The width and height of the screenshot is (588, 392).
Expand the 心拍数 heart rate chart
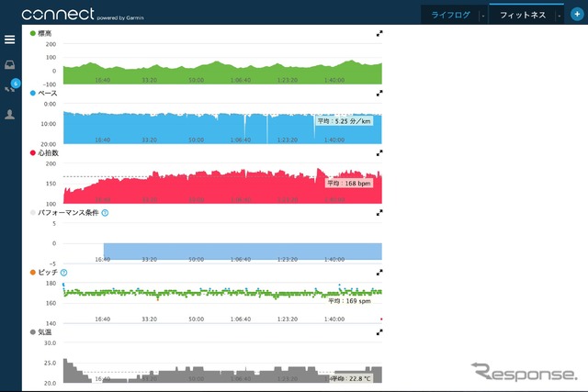(x=379, y=153)
